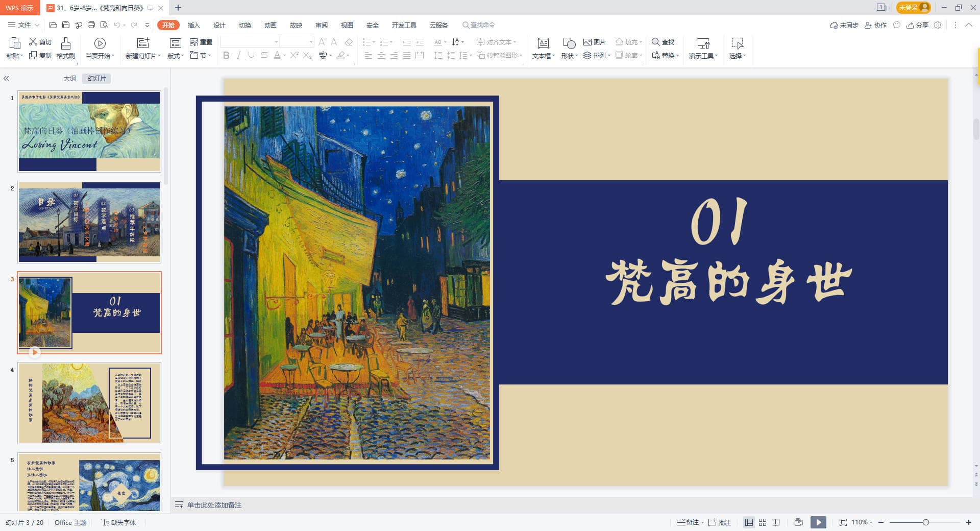
Task: Toggle superscript formatting
Action: [295, 55]
